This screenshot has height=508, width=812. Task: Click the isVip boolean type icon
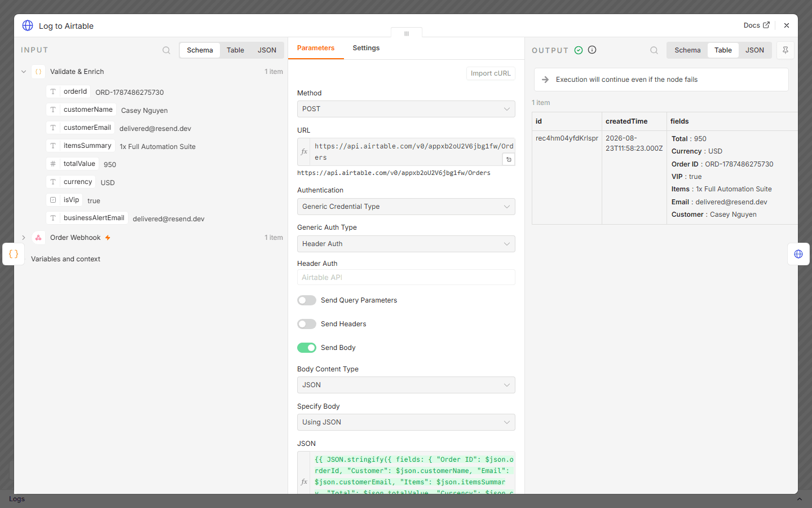tap(53, 200)
